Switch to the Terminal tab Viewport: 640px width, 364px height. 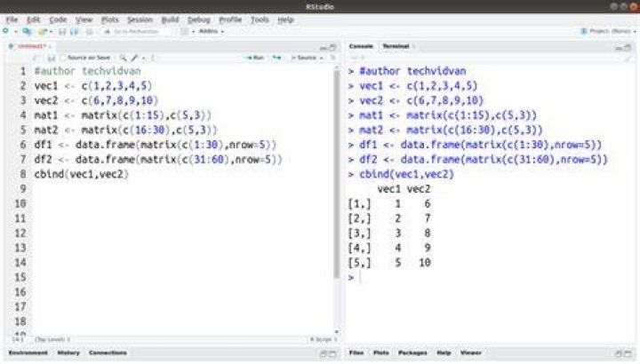[396, 46]
